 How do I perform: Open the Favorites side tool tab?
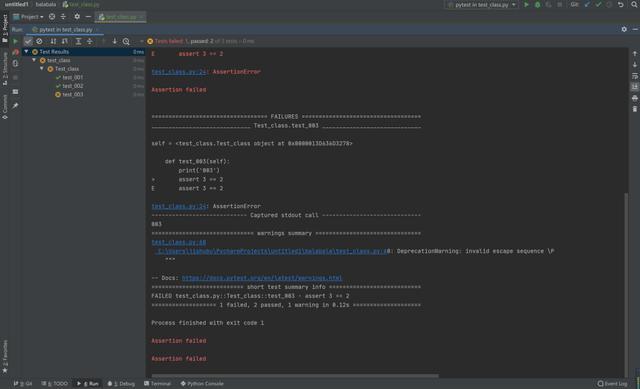5,356
